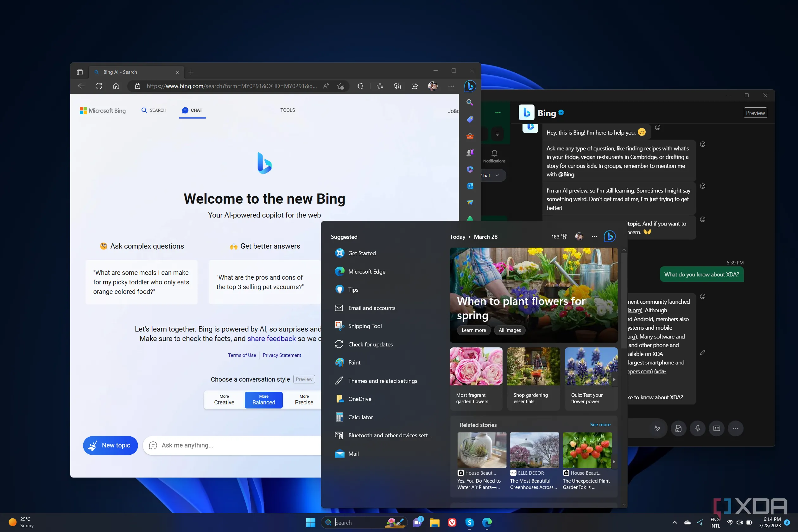Open Edge Extensions puzzle icon
The width and height of the screenshot is (798, 532).
point(360,86)
